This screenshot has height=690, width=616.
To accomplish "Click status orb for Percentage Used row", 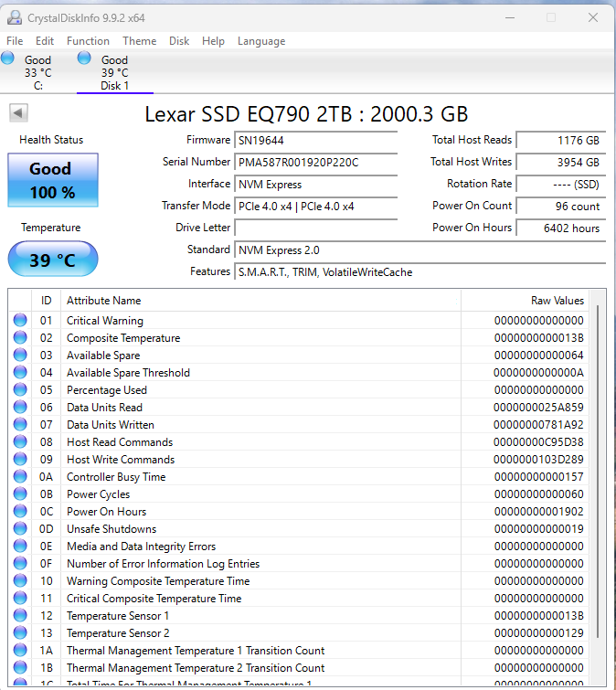I will pos(20,389).
